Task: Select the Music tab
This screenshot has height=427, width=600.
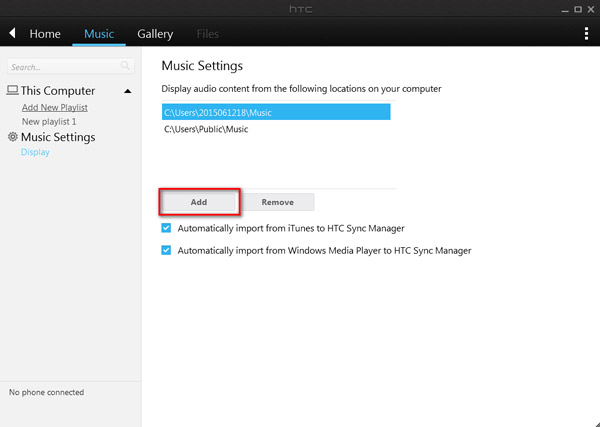Action: pyautogui.click(x=99, y=34)
